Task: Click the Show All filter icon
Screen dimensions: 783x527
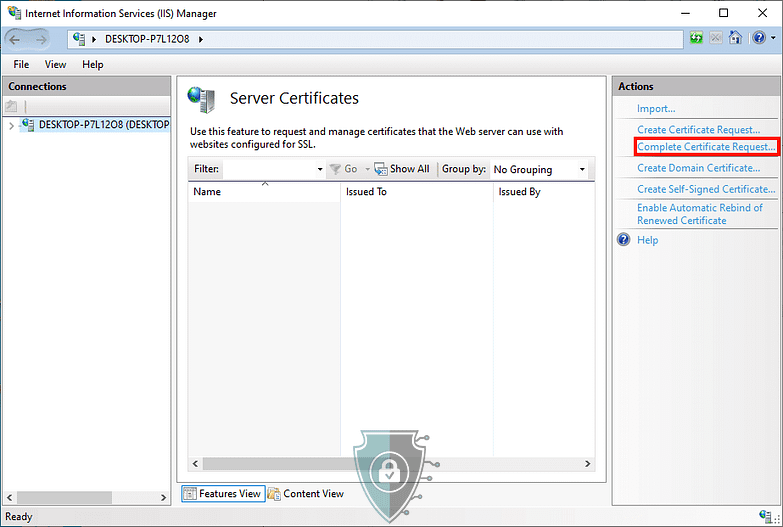Action: pyautogui.click(x=381, y=169)
